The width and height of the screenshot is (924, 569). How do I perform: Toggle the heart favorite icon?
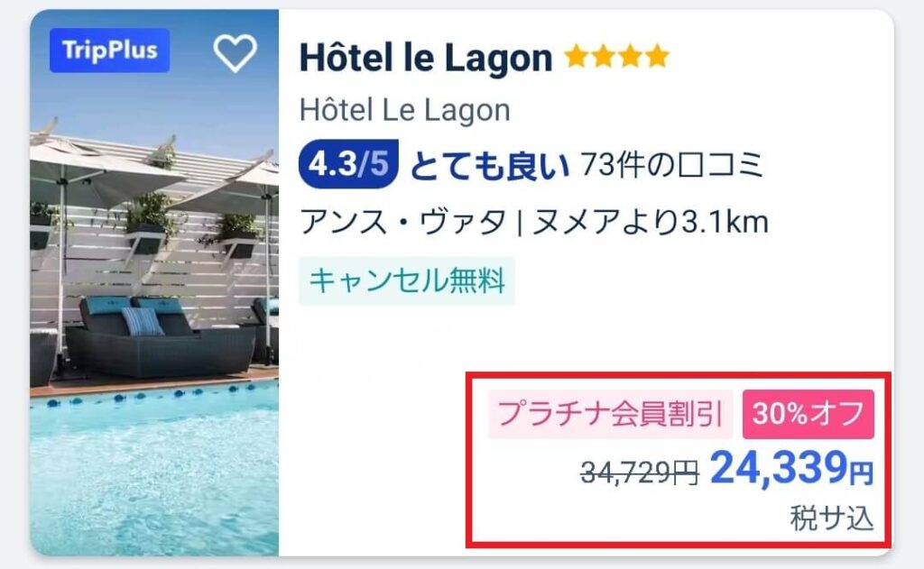coord(236,52)
